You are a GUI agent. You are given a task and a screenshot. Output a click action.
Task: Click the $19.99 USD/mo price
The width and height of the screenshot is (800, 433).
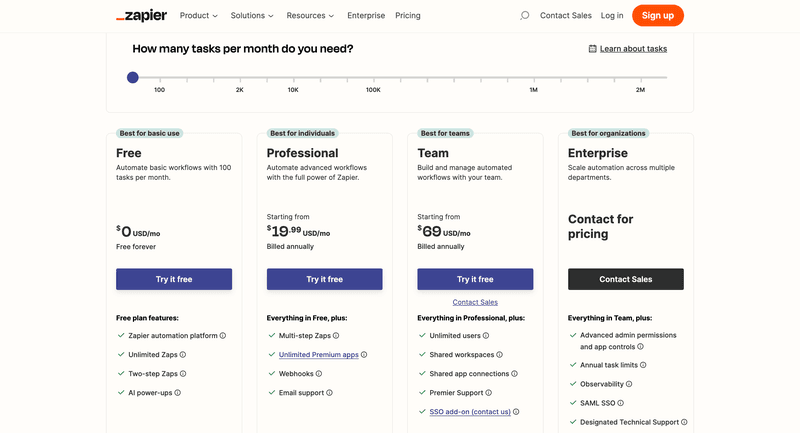[x=298, y=232]
